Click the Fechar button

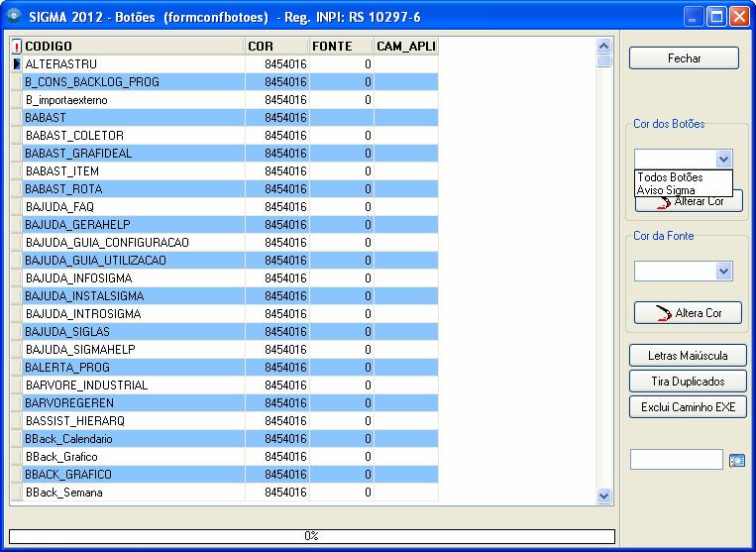click(x=684, y=58)
